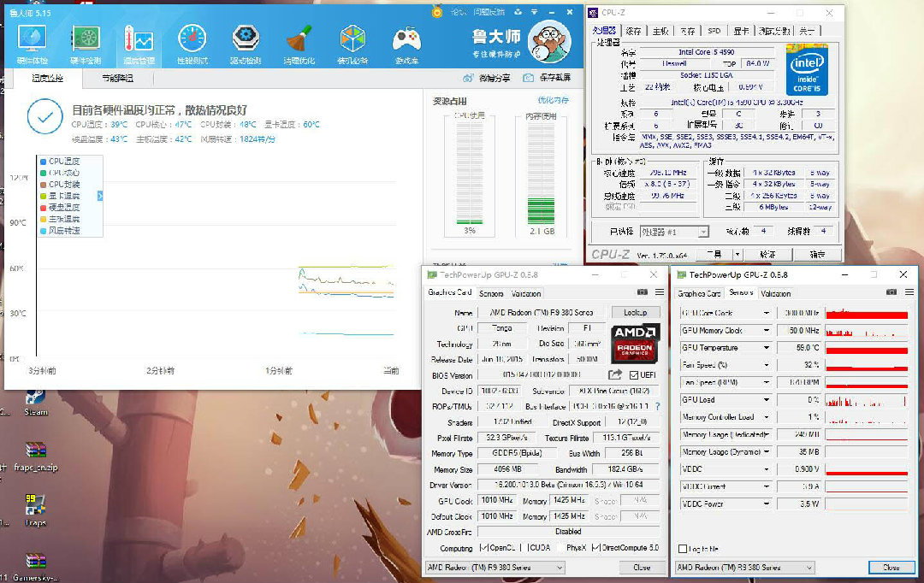This screenshot has width=924, height=583.
Task: Open the GPU Memory Clock sensor dropdown
Action: [x=767, y=330]
